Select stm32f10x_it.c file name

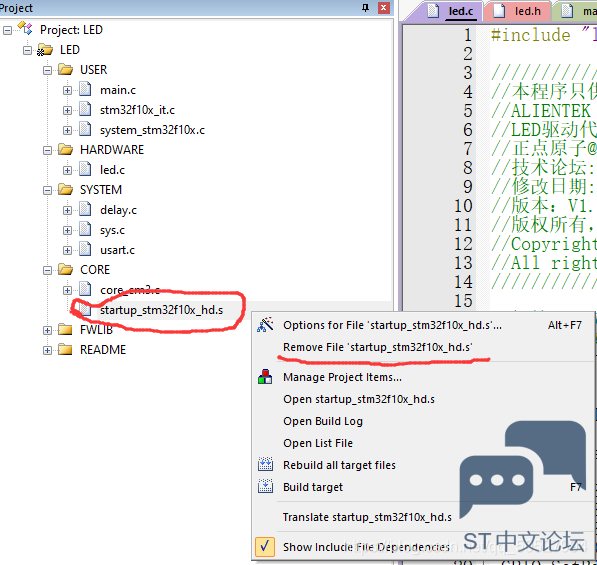pyautogui.click(x=137, y=110)
